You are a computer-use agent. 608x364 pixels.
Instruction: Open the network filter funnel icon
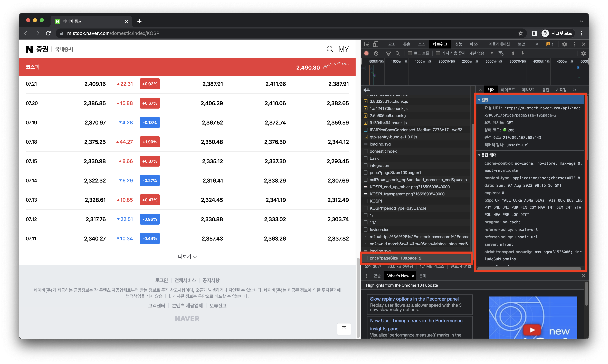tap(388, 53)
